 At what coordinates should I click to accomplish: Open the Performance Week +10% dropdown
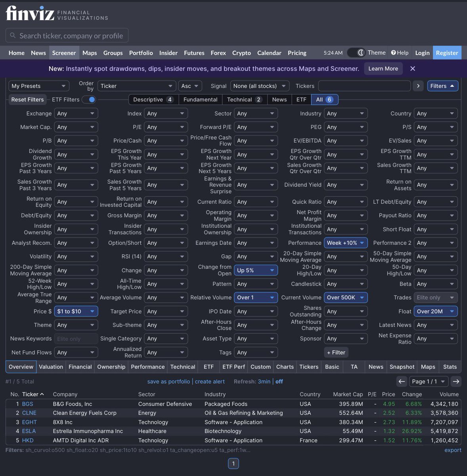(x=346, y=243)
